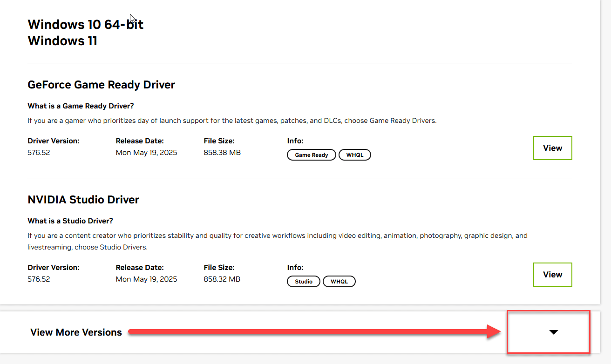Click WHQL badge next to Studio badge
The height and width of the screenshot is (364, 611).
339,282
